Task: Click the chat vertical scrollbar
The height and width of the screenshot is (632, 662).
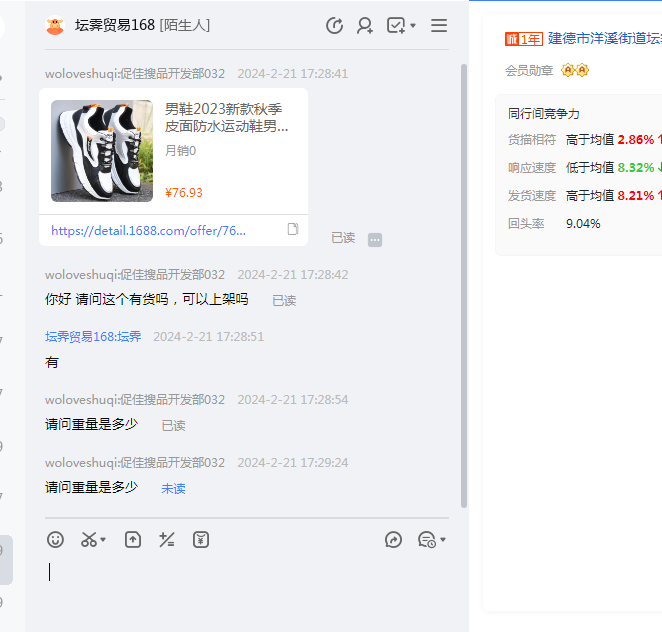Action: click(x=463, y=280)
